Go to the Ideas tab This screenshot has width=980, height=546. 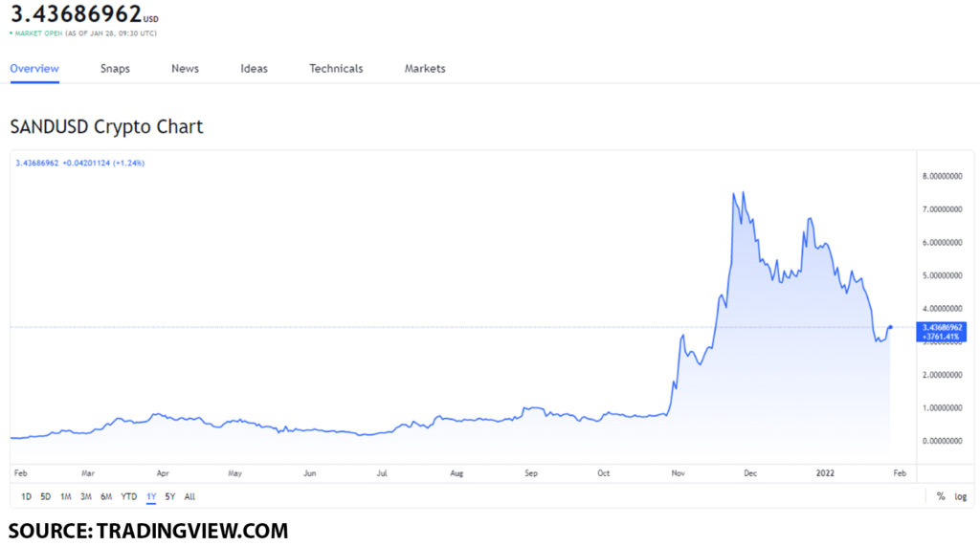coord(254,69)
